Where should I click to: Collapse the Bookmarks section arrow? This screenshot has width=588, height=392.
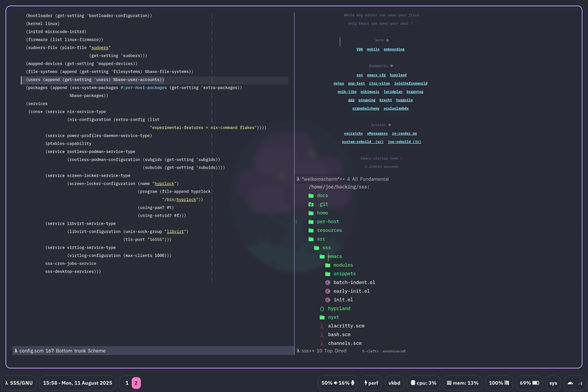pos(392,66)
